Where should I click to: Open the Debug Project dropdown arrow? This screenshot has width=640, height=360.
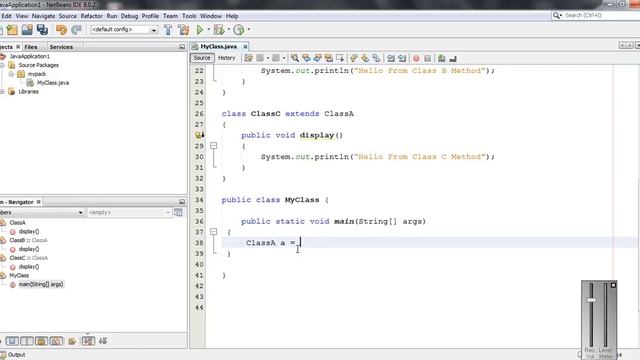click(x=229, y=30)
